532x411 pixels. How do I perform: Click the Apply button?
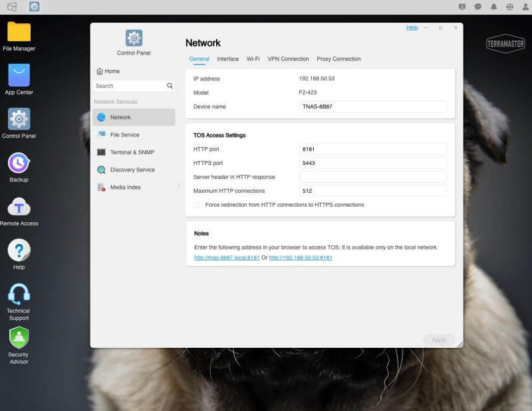point(439,340)
